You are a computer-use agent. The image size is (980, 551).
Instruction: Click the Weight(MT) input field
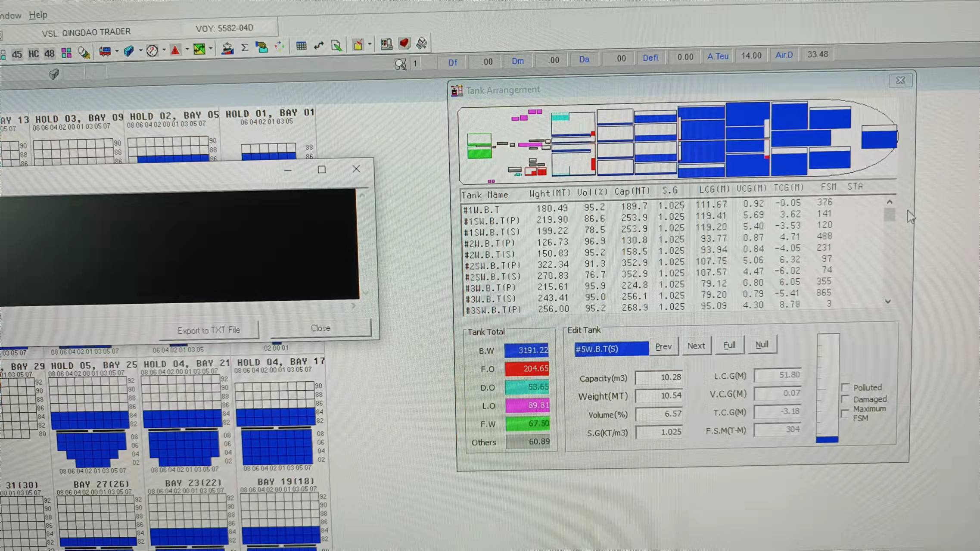tap(659, 396)
